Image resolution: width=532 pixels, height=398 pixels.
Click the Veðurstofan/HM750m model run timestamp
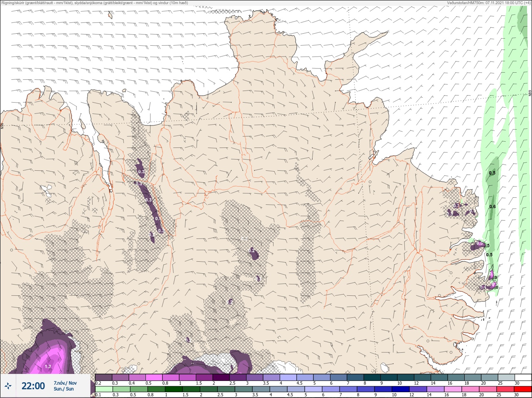[x=488, y=2]
